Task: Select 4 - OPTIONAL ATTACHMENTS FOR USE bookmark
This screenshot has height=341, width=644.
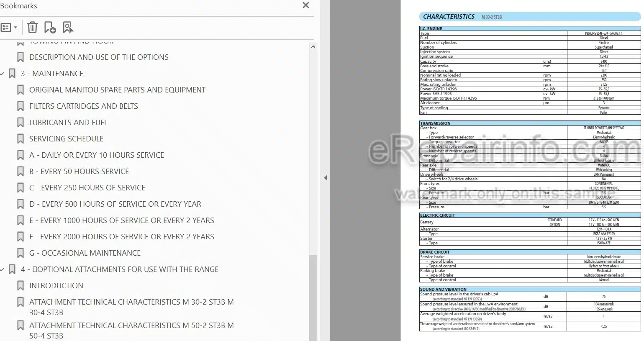Action: (120, 269)
